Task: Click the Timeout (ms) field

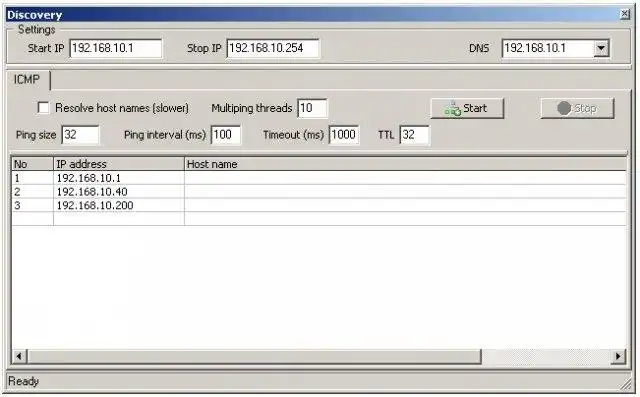Action: (344, 135)
